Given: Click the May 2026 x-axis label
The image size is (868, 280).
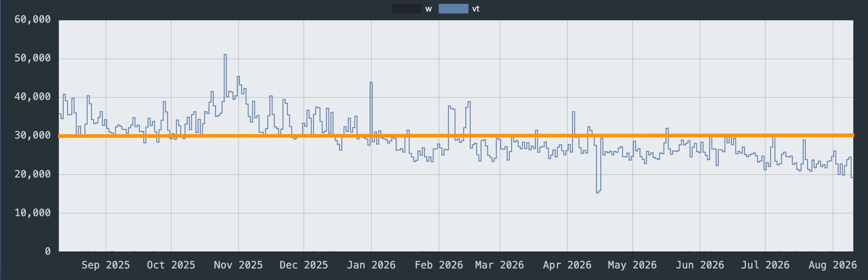Looking at the screenshot, I should point(632,265).
